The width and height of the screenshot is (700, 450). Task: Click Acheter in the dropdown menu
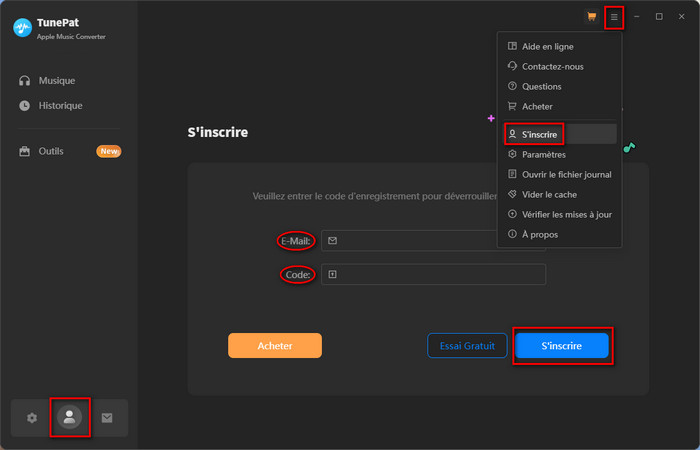[x=537, y=106]
